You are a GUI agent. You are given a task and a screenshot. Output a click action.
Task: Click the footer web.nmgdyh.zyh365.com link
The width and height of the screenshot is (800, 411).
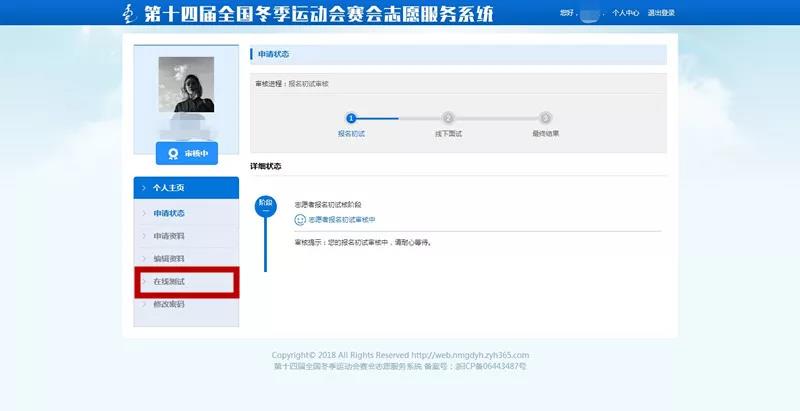[470, 355]
